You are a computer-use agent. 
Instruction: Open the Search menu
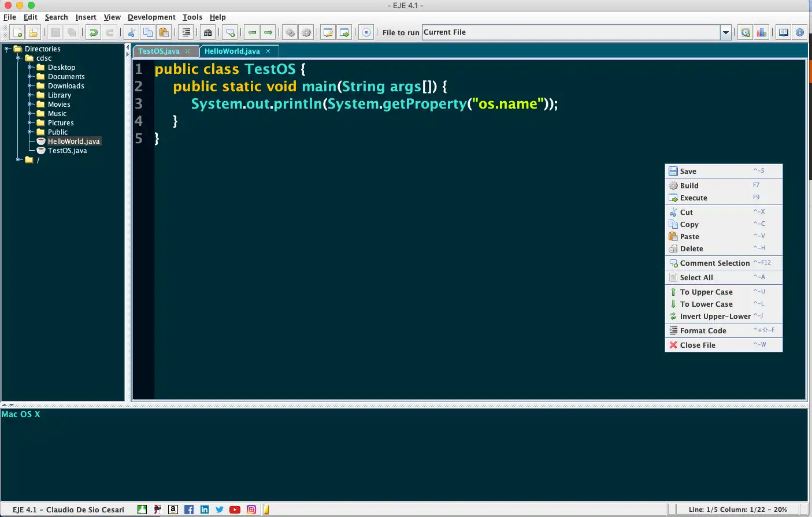[x=56, y=17]
